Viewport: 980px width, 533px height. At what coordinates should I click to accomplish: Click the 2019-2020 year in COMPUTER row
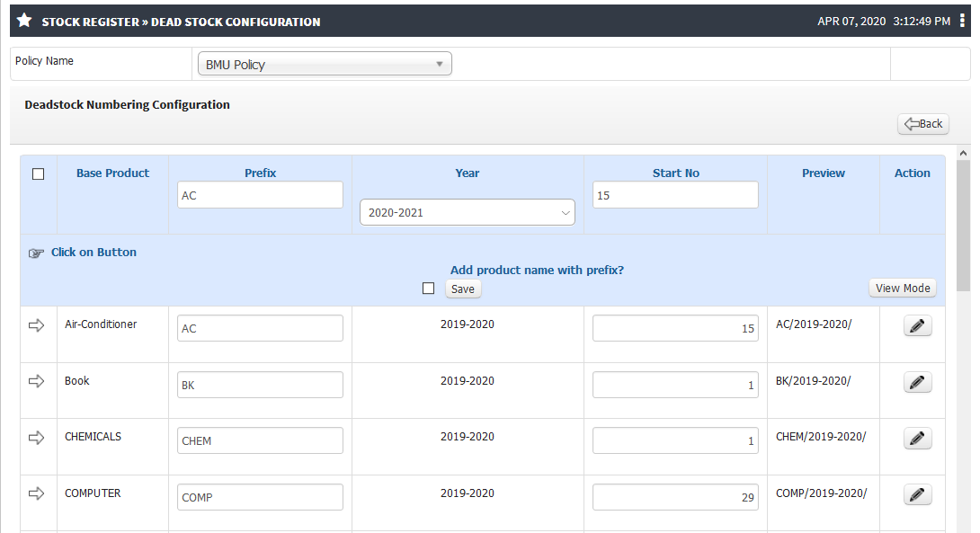[x=467, y=493]
